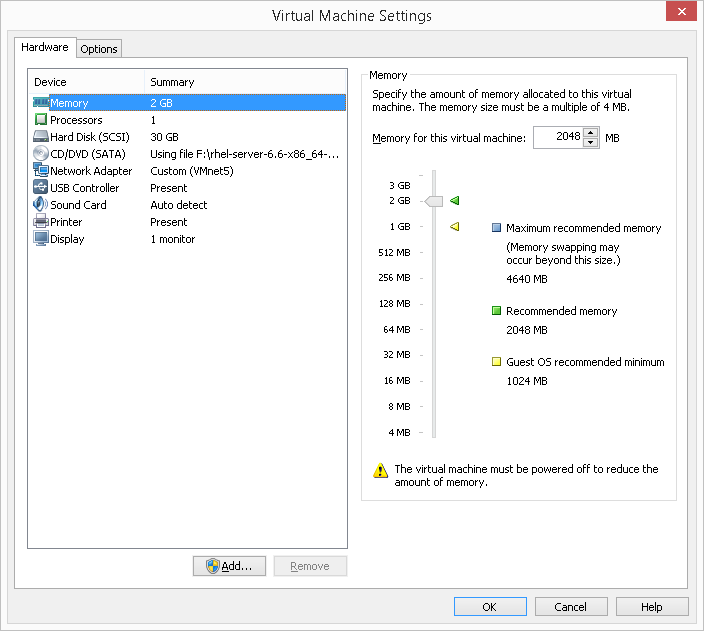This screenshot has height=631, width=704.
Task: Open the Hardware tab
Action: tap(45, 47)
